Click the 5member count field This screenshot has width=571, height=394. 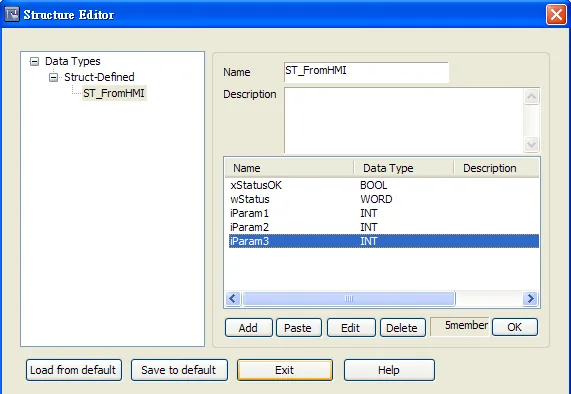[x=460, y=327]
